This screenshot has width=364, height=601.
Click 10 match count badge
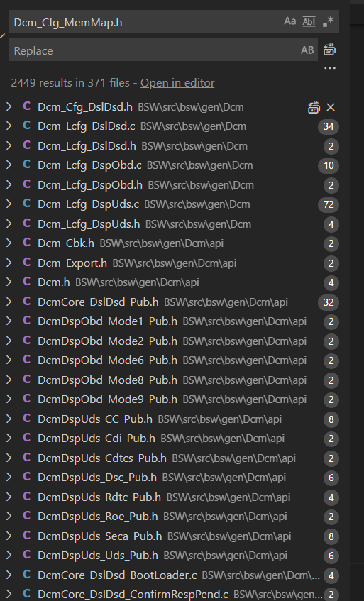329,165
